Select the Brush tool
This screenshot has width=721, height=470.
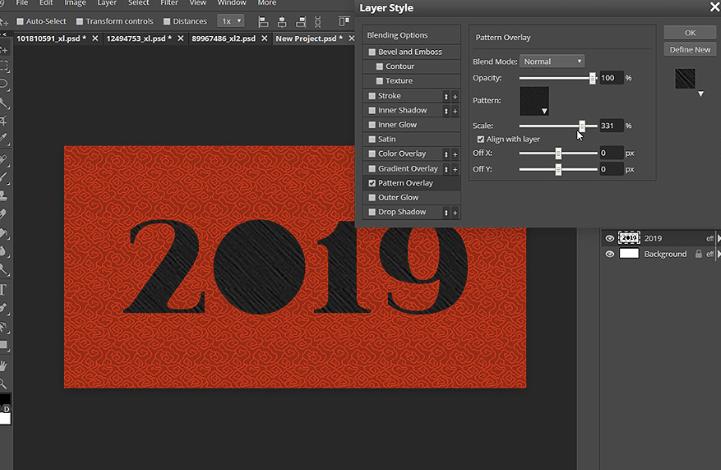pyautogui.click(x=4, y=178)
